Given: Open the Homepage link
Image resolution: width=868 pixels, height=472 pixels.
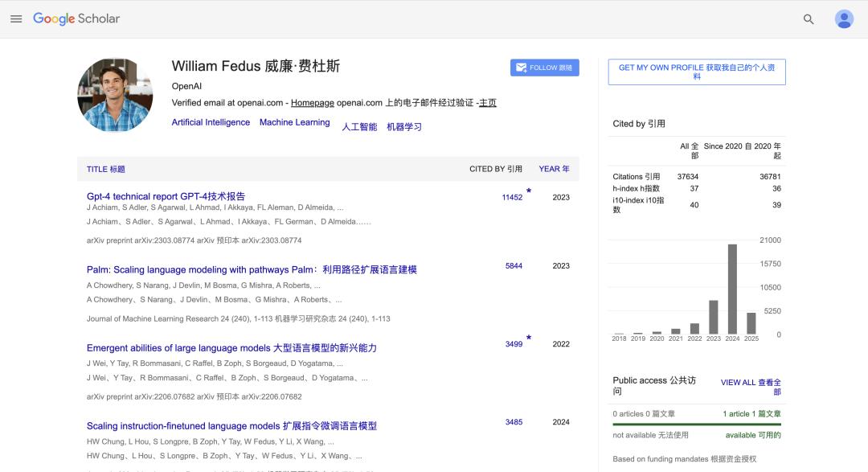Looking at the screenshot, I should click(312, 102).
